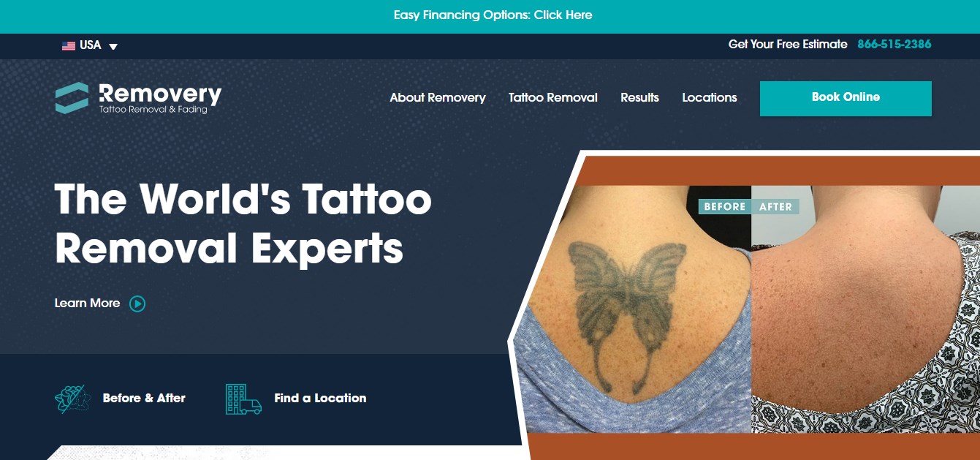Click the tattoo rose Before & After icon

click(x=73, y=399)
